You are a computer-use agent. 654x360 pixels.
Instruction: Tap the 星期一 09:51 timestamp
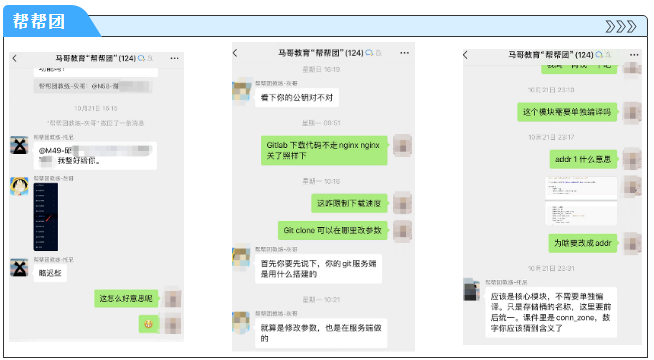click(x=321, y=123)
